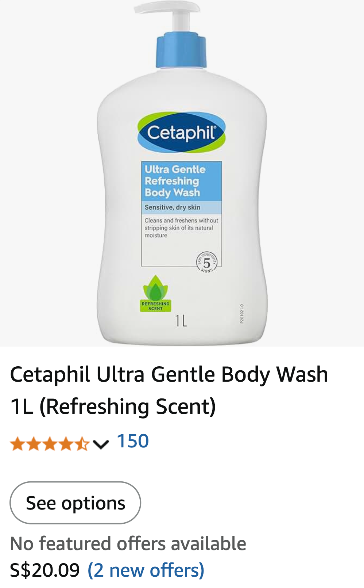Screen dimensions: 364x588
Task: Click the Skin Sensitivity 5 Signs badge
Action: coord(207,262)
